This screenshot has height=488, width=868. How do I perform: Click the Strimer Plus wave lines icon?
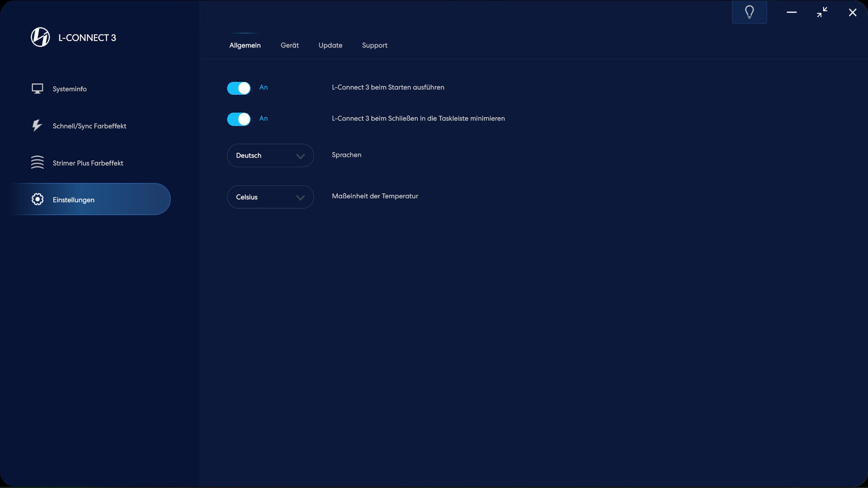point(38,162)
